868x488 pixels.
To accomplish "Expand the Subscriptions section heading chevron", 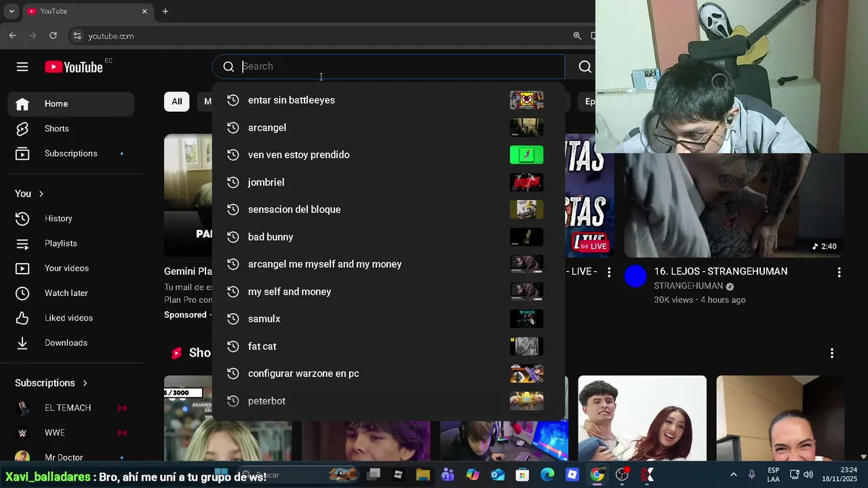I will point(85,383).
